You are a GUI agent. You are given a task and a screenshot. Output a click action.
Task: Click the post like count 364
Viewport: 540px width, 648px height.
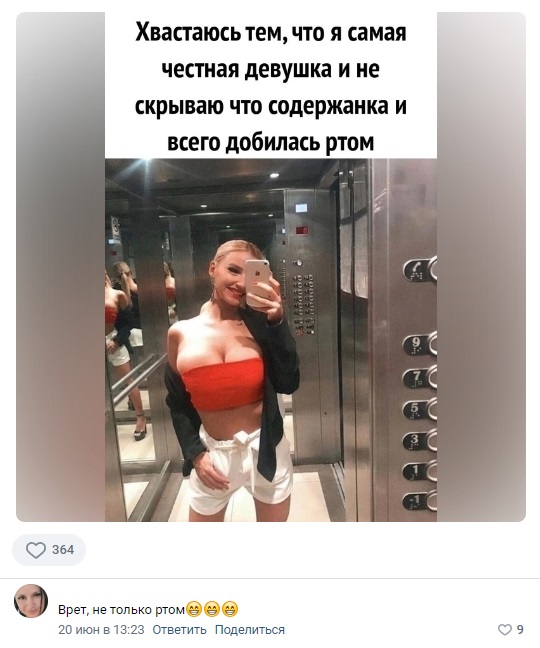63,550
